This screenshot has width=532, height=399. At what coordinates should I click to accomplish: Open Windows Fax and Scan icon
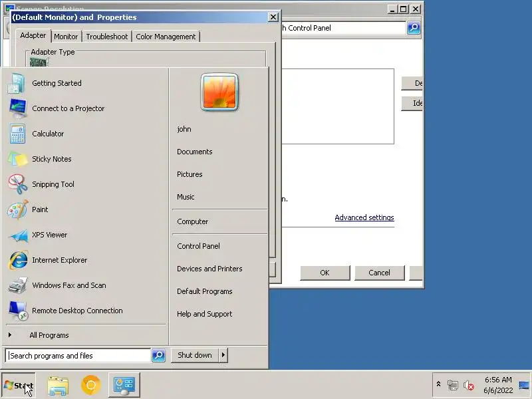pos(18,285)
